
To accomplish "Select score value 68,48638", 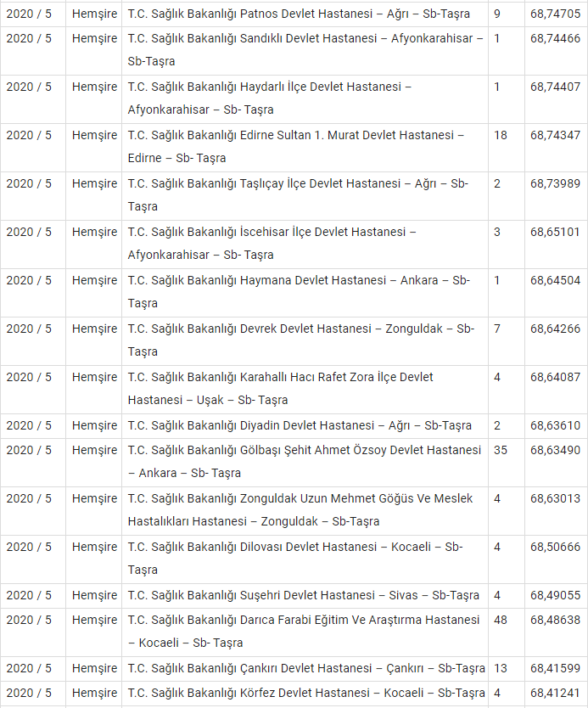I will pos(555,620).
